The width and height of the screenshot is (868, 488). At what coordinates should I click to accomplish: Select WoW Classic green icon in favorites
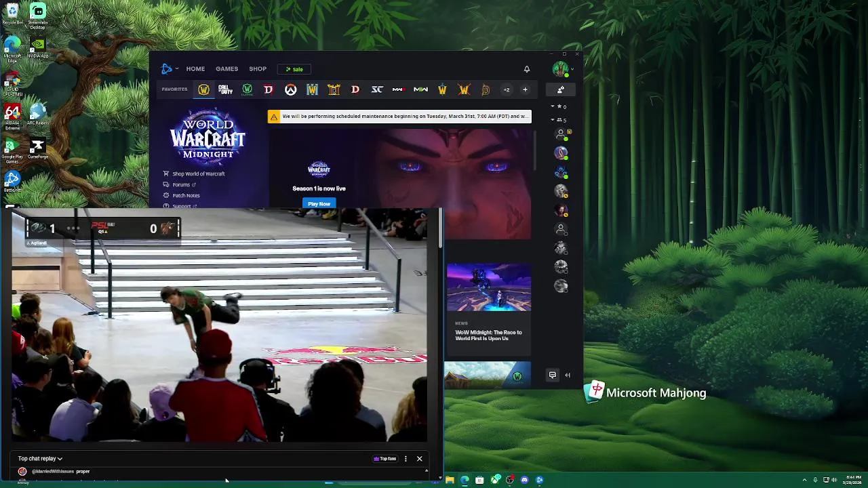click(247, 89)
